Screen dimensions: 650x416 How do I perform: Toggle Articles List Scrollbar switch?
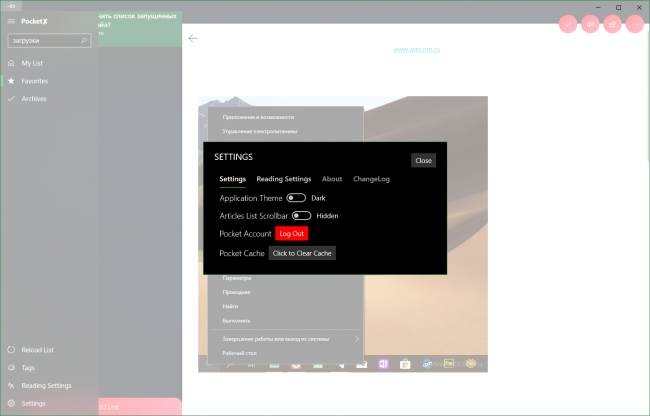pyautogui.click(x=301, y=216)
